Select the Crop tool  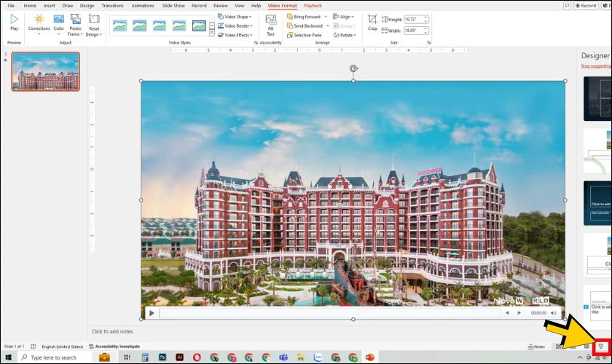coord(372,23)
